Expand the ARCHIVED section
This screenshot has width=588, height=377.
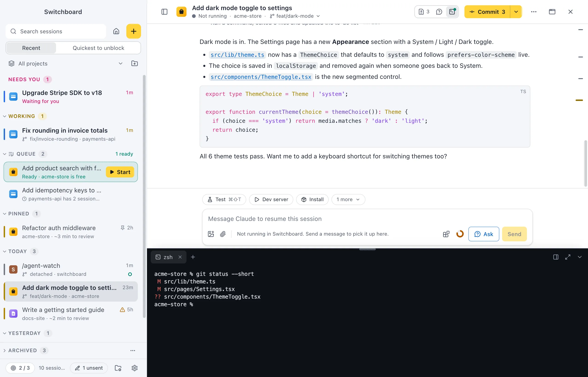[x=5, y=351]
